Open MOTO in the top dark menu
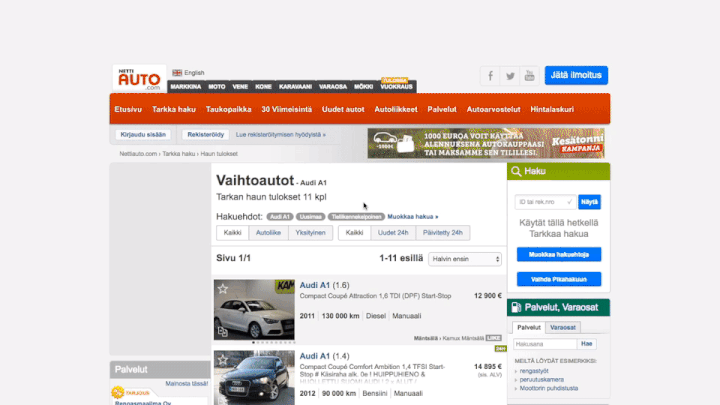The width and height of the screenshot is (720, 405). [x=217, y=86]
